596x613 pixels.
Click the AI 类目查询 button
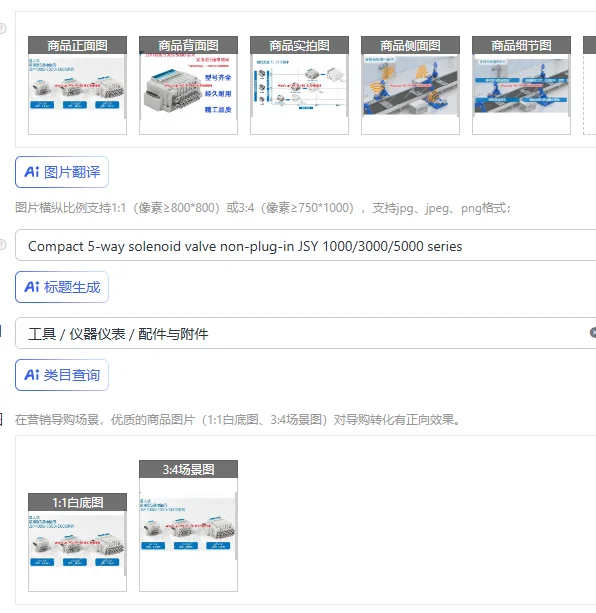pos(62,375)
